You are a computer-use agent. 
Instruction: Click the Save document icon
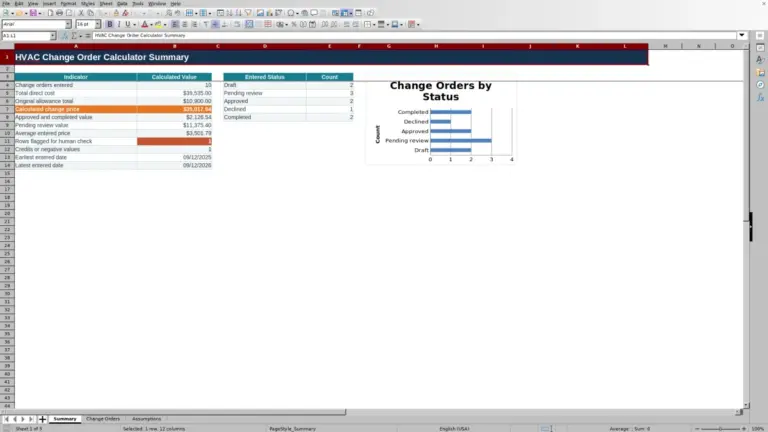pyautogui.click(x=33, y=13)
